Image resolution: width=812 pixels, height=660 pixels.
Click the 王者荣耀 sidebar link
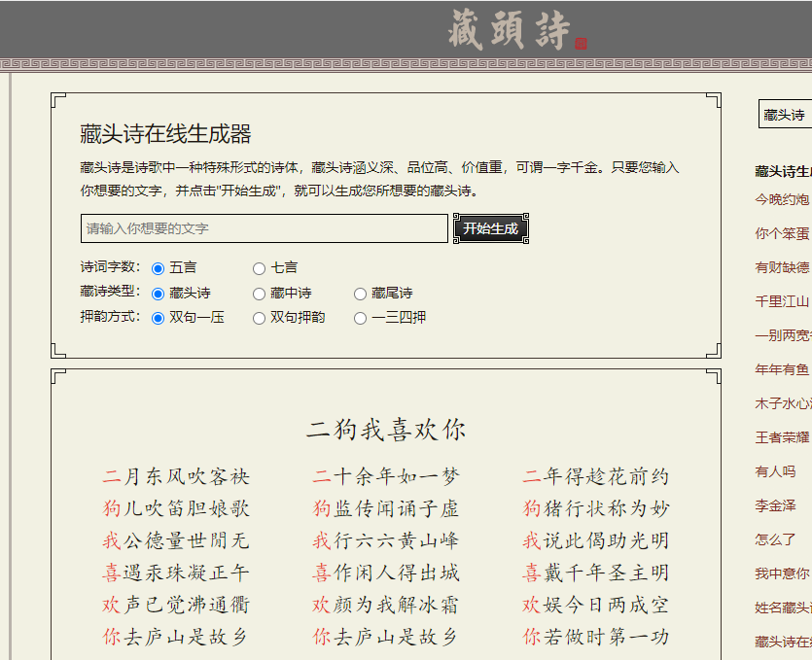(782, 437)
